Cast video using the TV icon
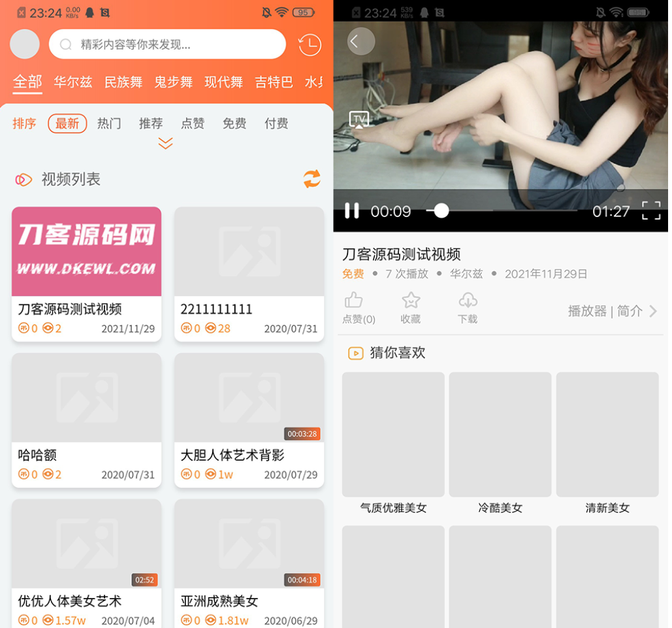The image size is (672, 628). 359,119
